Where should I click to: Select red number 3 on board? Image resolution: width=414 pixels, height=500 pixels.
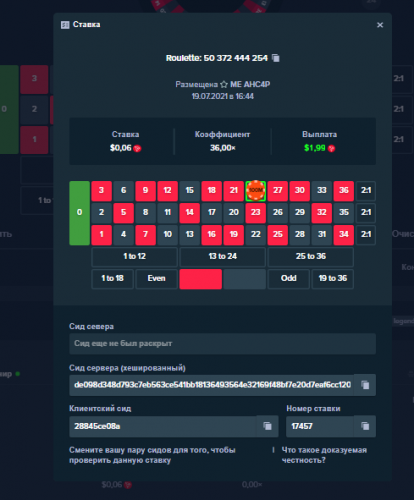pyautogui.click(x=101, y=191)
